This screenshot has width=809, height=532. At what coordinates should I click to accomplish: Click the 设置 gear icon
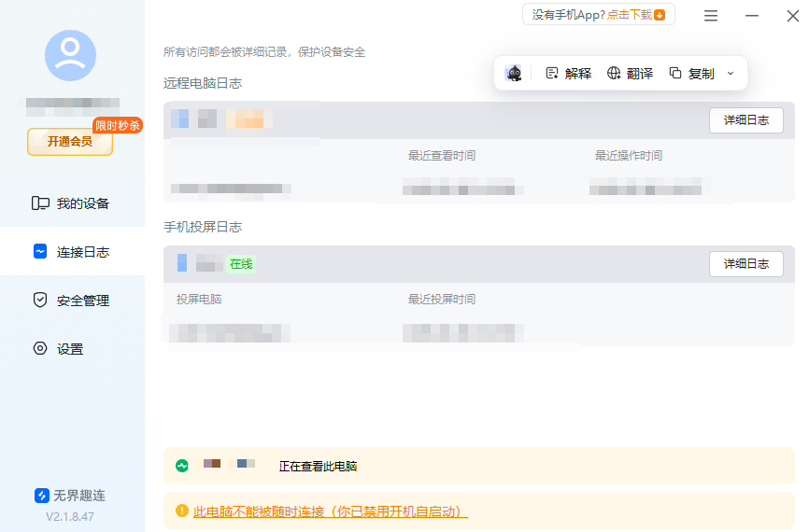coord(40,348)
